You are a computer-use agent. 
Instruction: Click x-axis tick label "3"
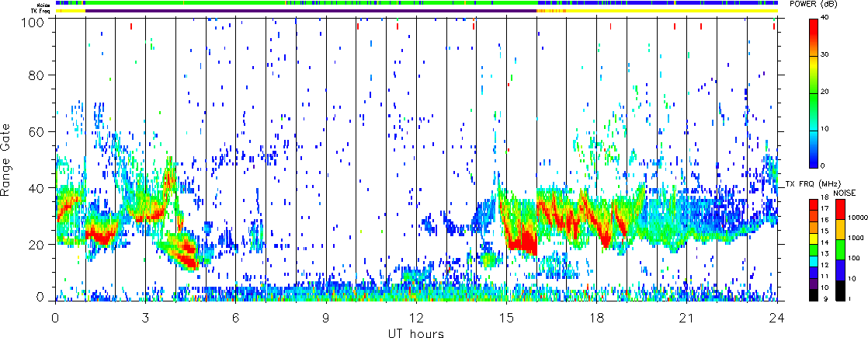pos(146,318)
